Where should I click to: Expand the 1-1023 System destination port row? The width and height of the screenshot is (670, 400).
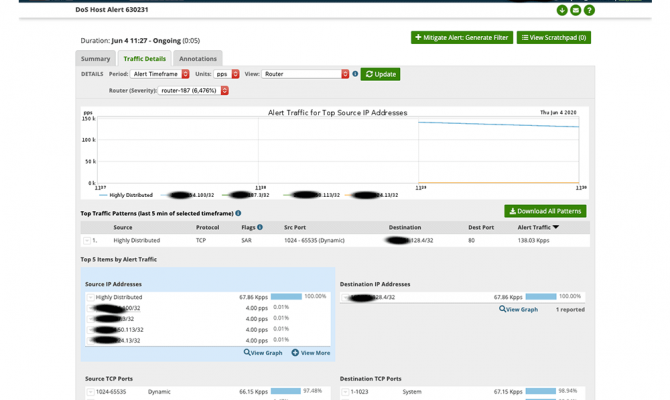click(x=345, y=392)
